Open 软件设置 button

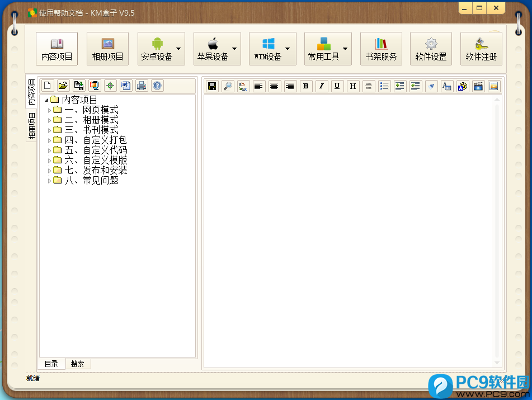431,49
